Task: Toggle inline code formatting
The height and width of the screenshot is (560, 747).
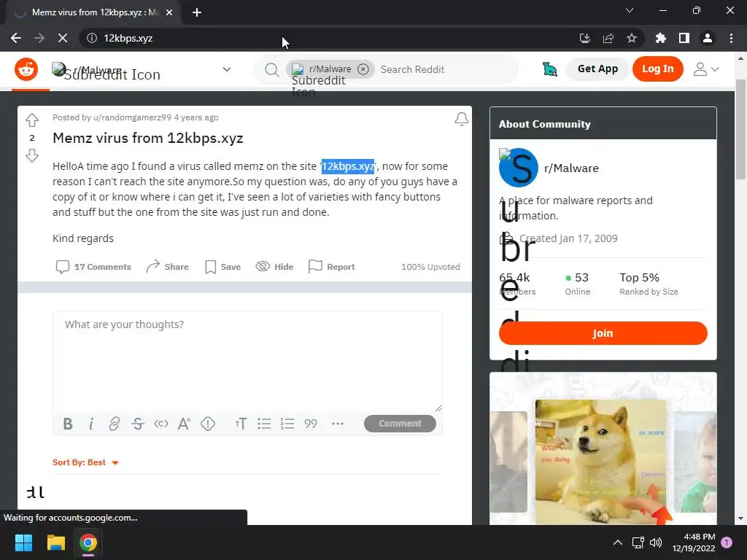Action: [x=161, y=424]
